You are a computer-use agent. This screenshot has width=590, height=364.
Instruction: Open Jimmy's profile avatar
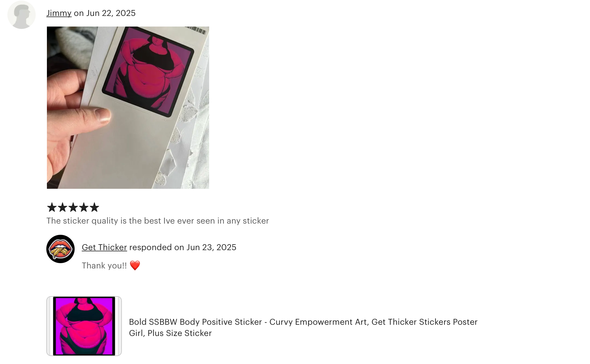click(22, 15)
